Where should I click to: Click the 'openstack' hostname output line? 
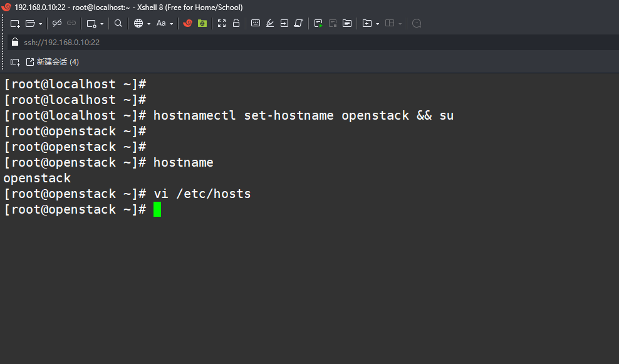(37, 179)
